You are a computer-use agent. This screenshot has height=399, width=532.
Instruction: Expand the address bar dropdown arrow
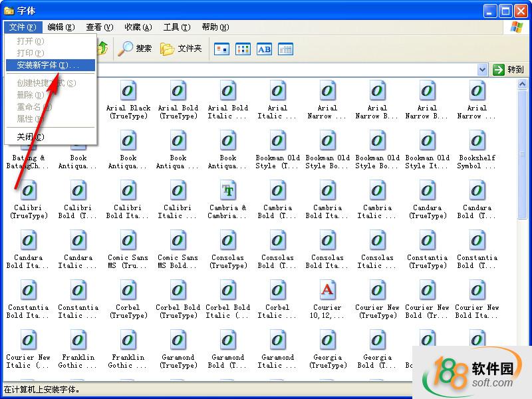coord(483,70)
